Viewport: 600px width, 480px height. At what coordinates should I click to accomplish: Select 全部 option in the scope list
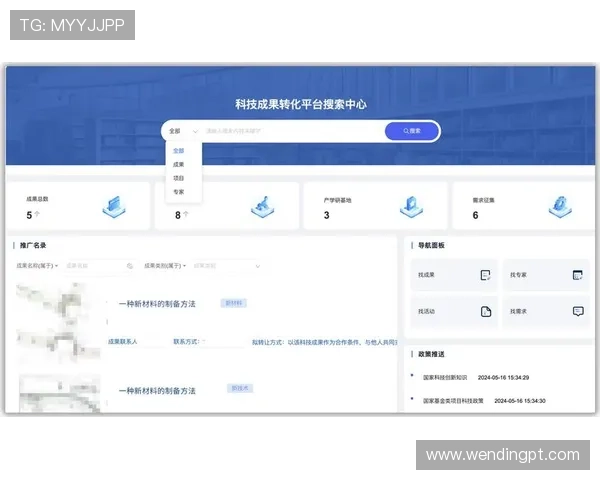pos(178,150)
